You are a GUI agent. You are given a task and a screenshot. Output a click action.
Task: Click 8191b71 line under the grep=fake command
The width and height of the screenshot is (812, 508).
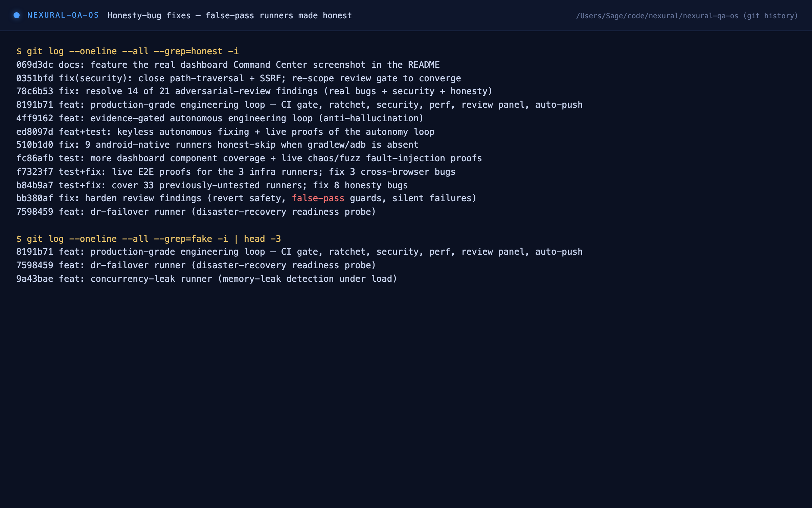[x=299, y=252]
